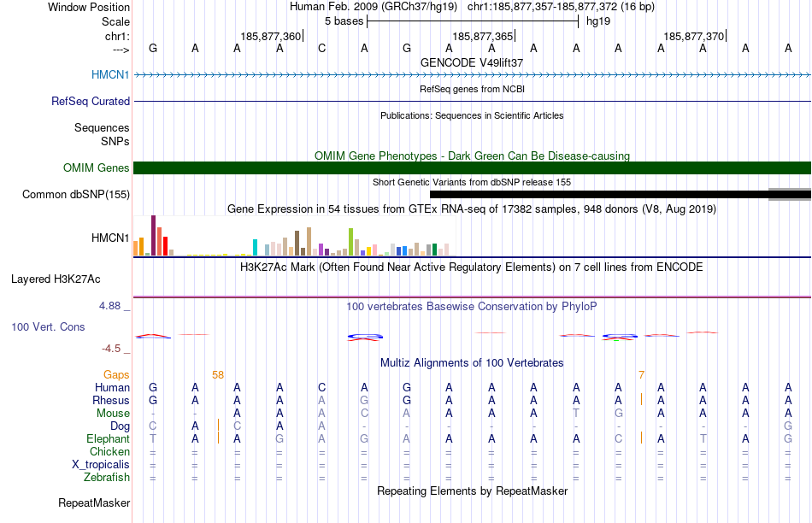This screenshot has height=523, width=812.
Task: Click the black HMCN1 GTEx track label
Action: [x=110, y=238]
